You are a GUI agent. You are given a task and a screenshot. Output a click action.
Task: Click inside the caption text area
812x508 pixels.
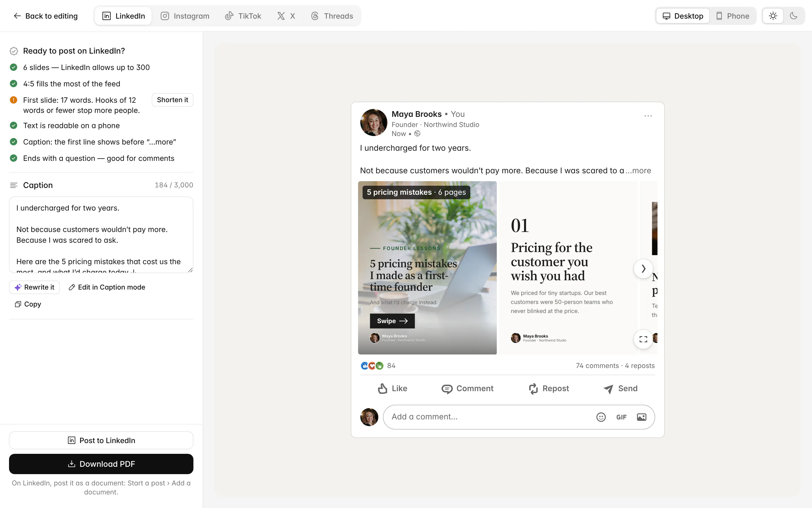pos(101,235)
